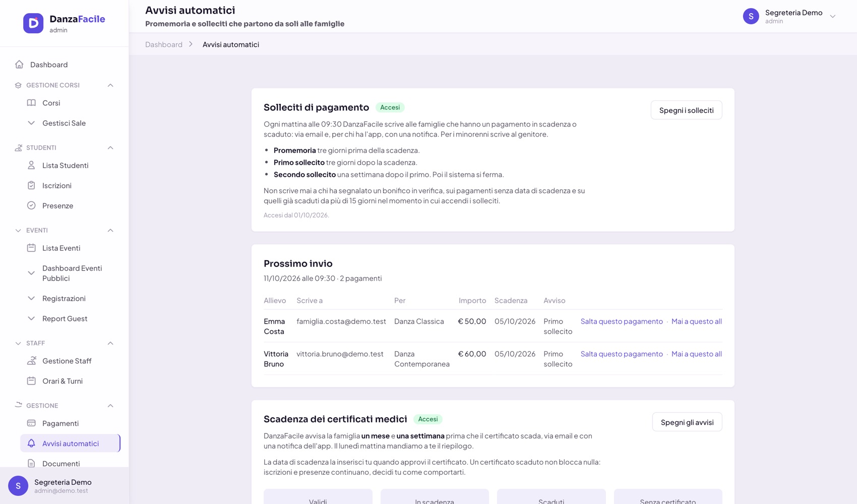Click the S avatar in sidebar footer
The image size is (857, 504).
pos(18,486)
